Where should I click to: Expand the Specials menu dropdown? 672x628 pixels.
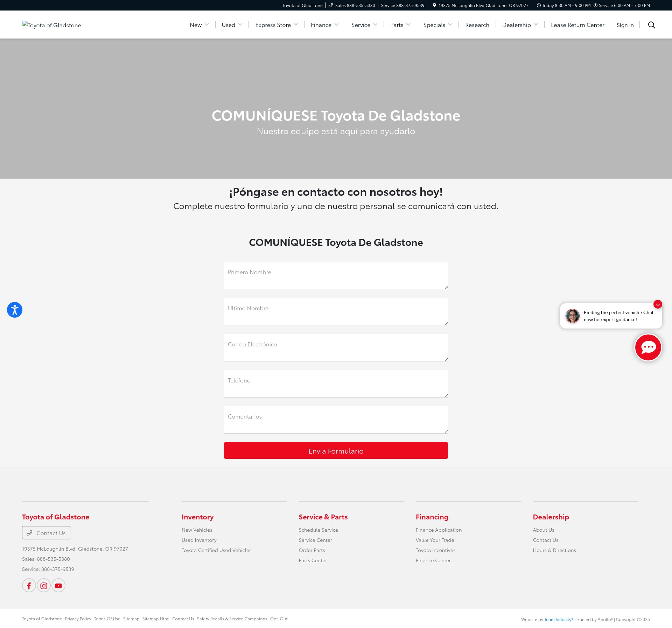[x=438, y=25]
